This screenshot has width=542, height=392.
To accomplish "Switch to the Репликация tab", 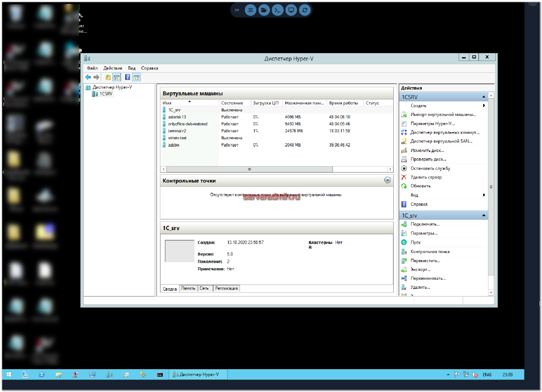I will pos(226,288).
